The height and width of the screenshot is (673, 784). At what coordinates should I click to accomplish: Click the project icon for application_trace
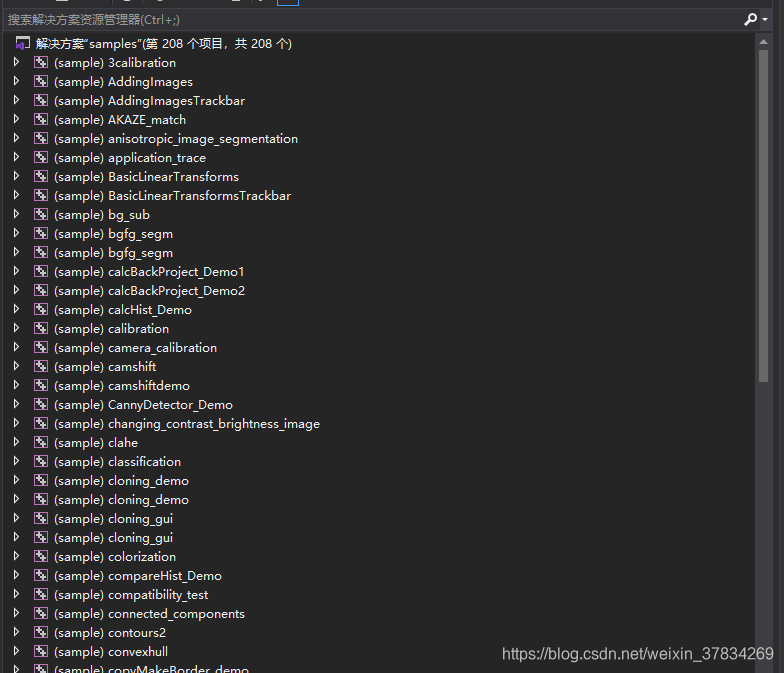41,158
